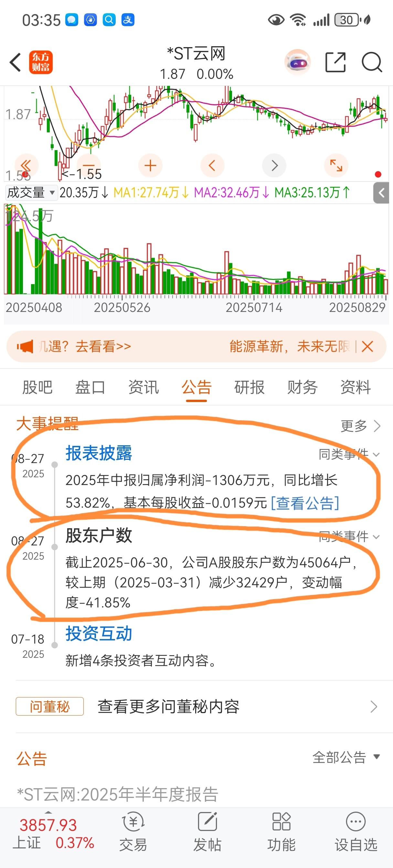Open 报表披露 event title
393x868 pixels.
99,453
